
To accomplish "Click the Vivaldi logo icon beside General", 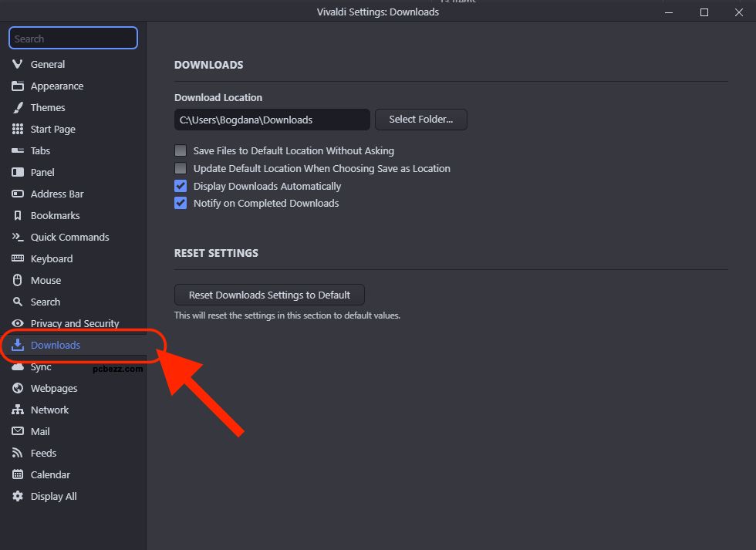I will pos(17,64).
